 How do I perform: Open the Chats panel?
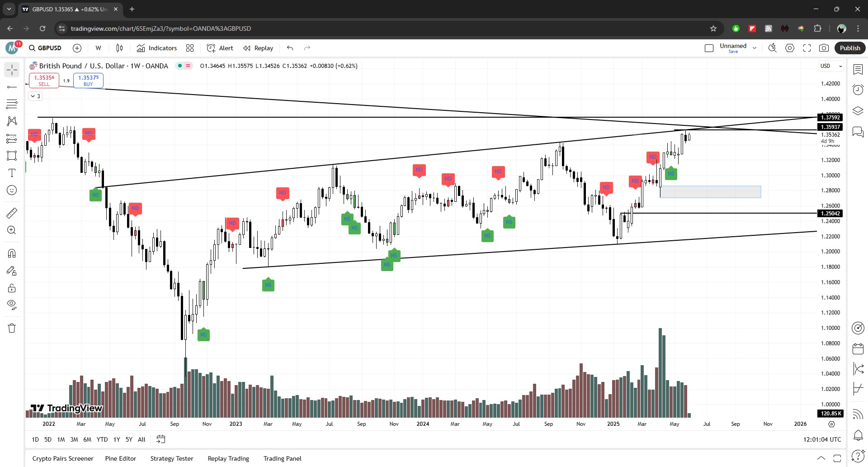[858, 132]
